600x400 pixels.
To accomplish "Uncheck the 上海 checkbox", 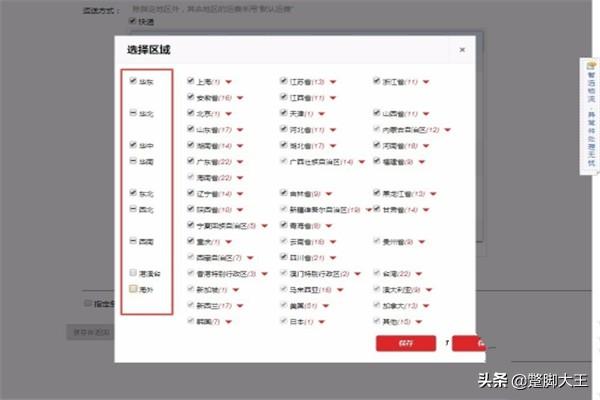I will (191, 81).
